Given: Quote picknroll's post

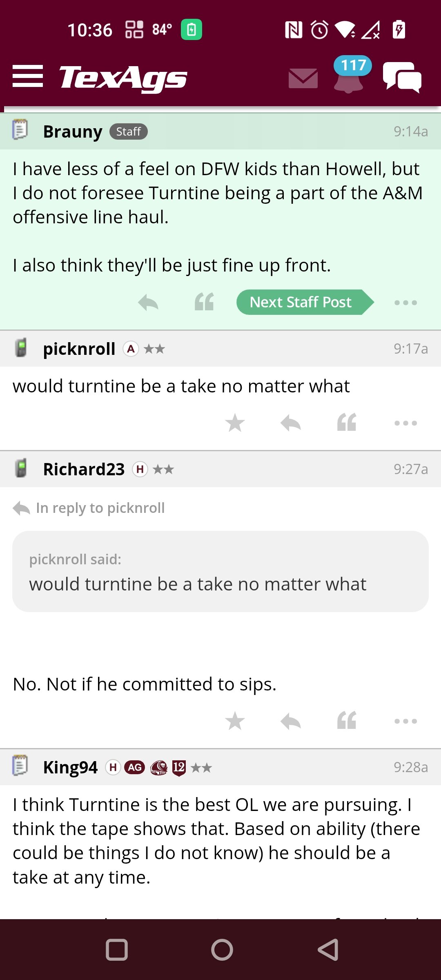Looking at the screenshot, I should click(x=347, y=423).
